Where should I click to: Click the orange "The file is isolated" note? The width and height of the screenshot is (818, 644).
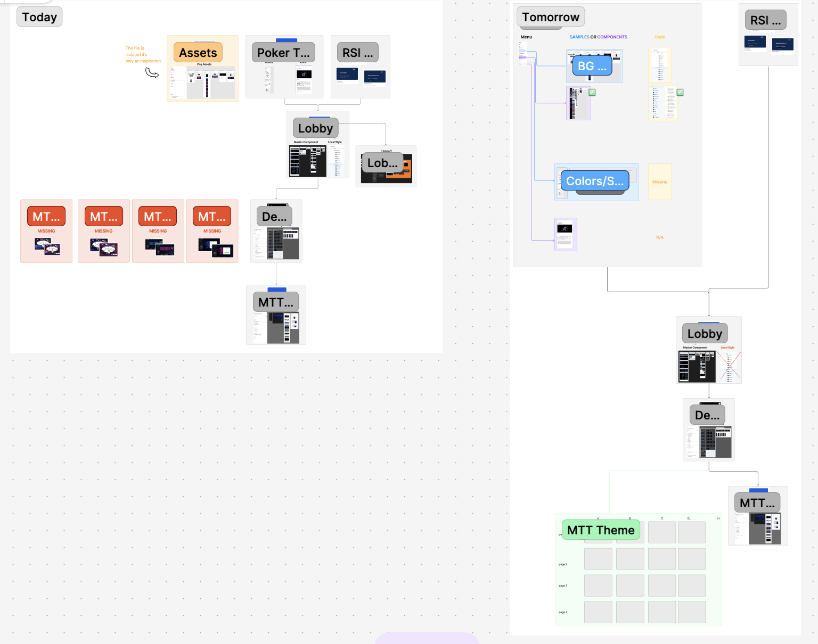click(x=142, y=55)
